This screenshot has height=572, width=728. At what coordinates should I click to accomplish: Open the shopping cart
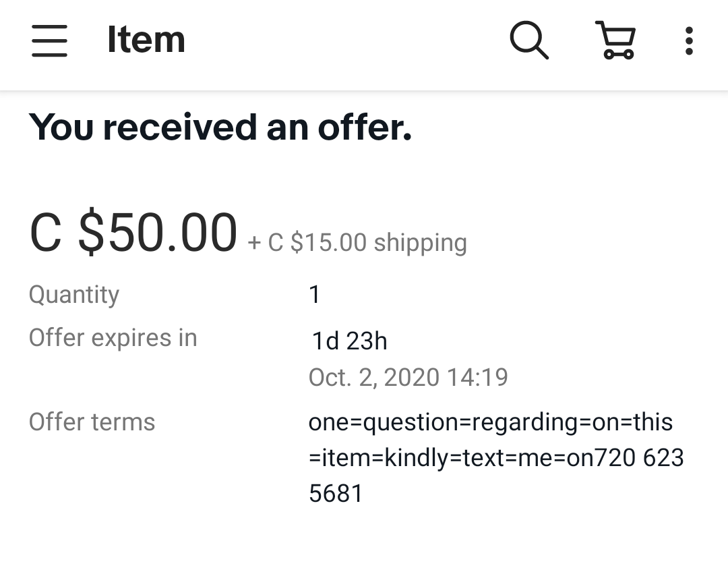click(x=615, y=40)
